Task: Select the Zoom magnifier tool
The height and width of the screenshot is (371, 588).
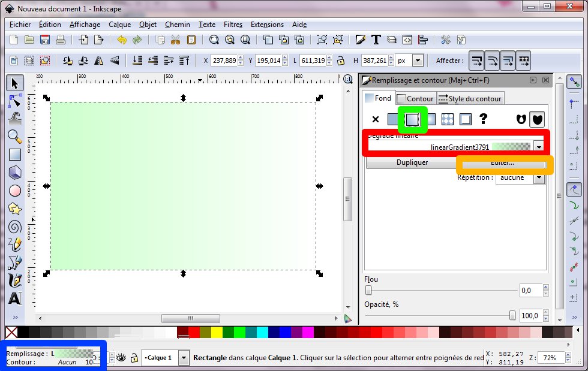Action: coord(15,137)
